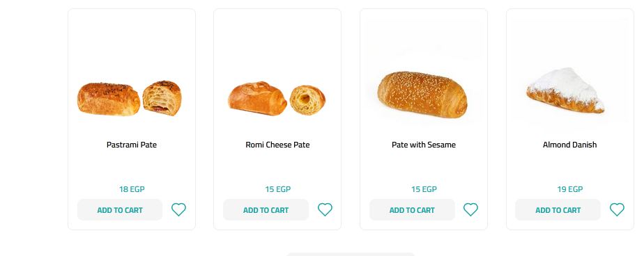Viewport: 644px width, 256px height.
Task: View the sesame pate product photo
Action: tap(422, 95)
